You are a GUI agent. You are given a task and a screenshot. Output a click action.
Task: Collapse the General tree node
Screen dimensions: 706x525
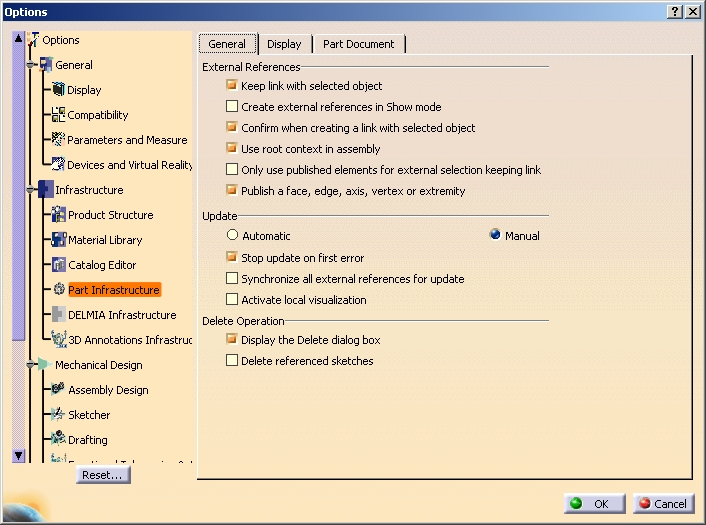31,65
